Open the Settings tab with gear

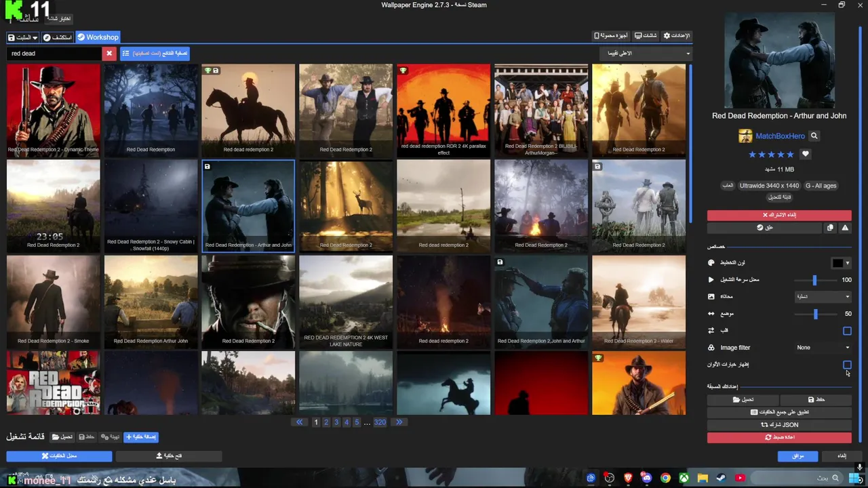pyautogui.click(x=676, y=36)
